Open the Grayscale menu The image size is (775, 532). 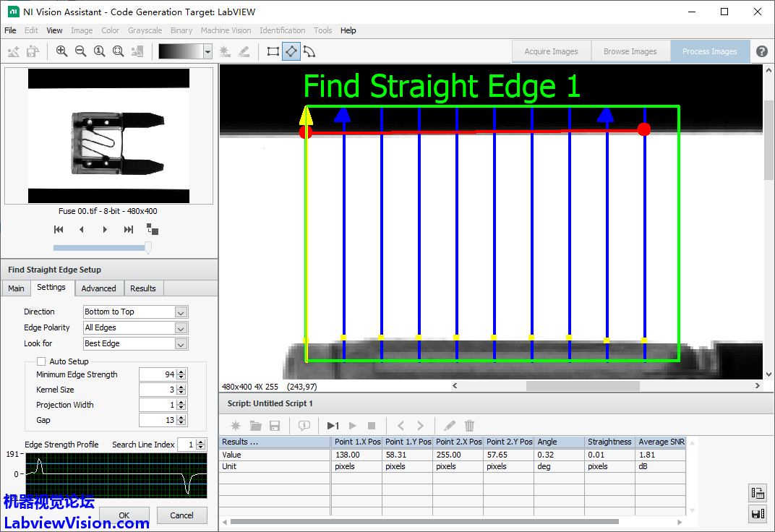click(x=145, y=30)
